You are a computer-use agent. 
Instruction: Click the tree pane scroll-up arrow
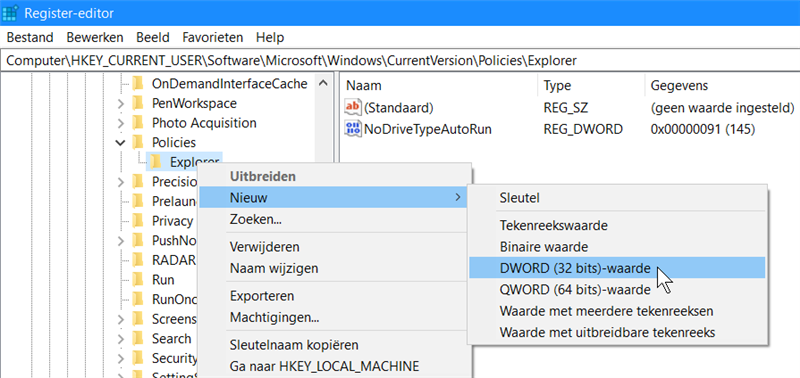(322, 83)
